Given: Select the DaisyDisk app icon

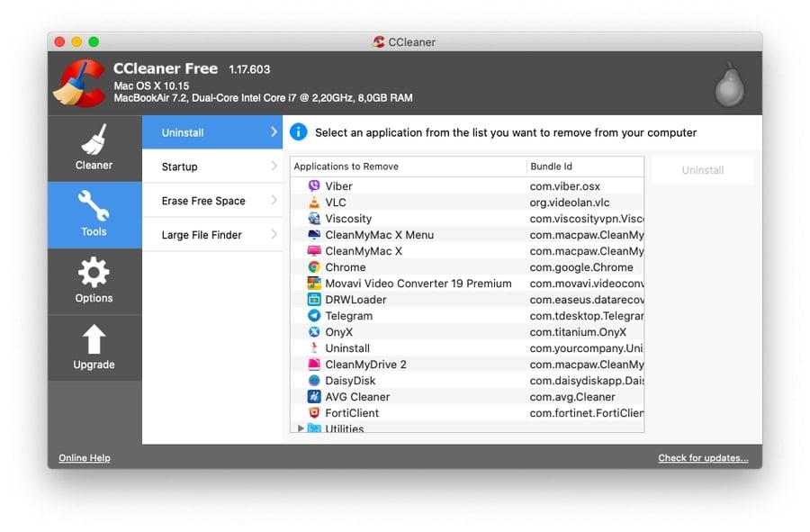Looking at the screenshot, I should 313,381.
